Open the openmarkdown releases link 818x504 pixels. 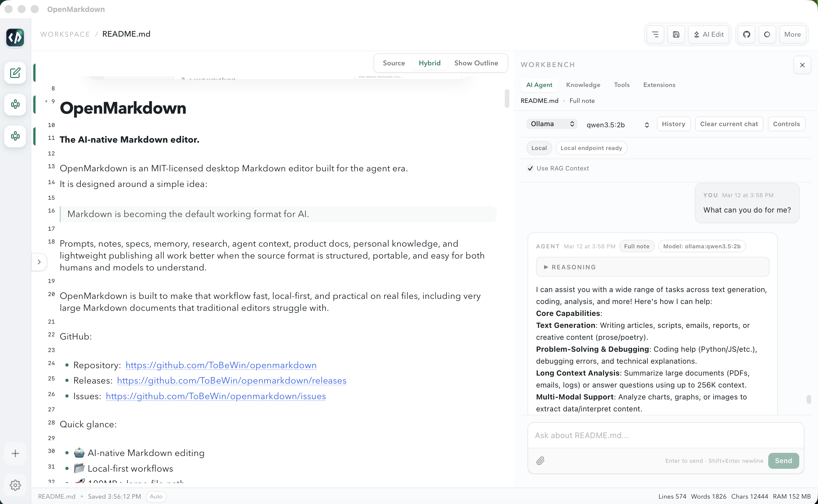231,380
